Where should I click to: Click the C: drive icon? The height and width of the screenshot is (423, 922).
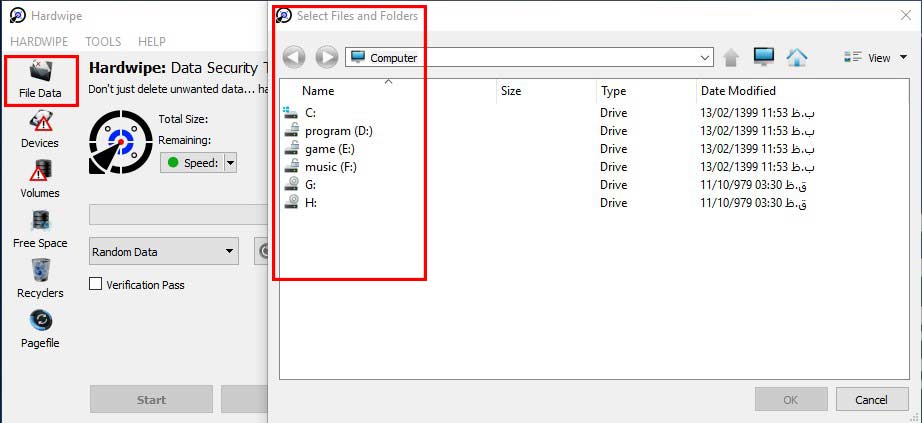[290, 112]
